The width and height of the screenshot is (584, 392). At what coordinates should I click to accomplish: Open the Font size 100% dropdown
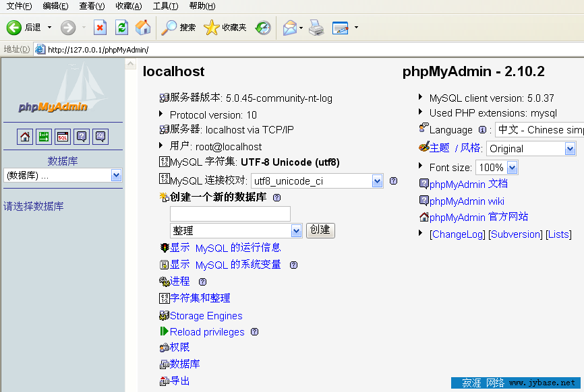click(497, 167)
